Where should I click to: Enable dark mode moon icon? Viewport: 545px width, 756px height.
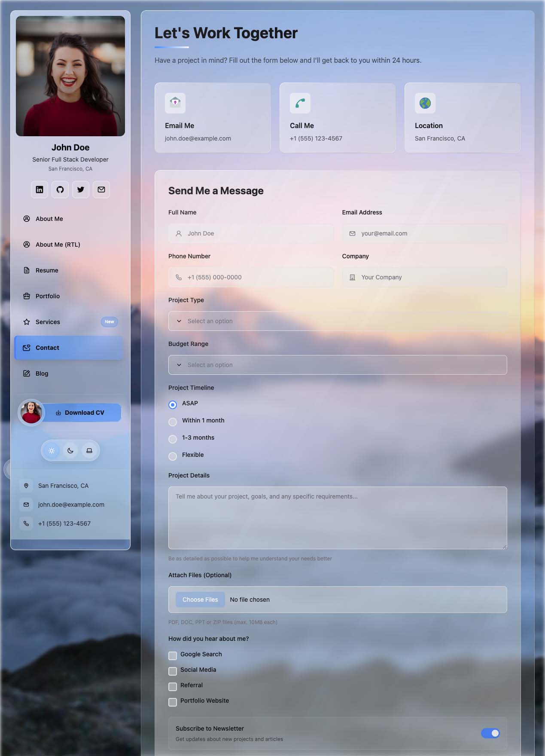point(70,451)
